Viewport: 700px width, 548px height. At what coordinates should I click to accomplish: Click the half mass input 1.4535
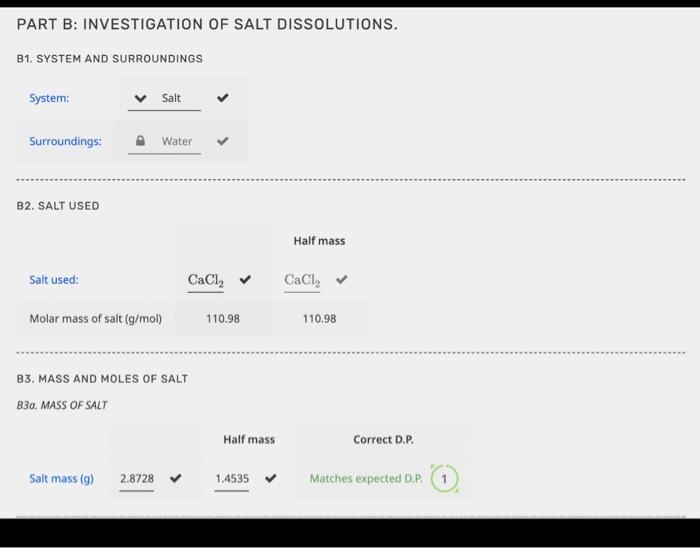pyautogui.click(x=232, y=479)
